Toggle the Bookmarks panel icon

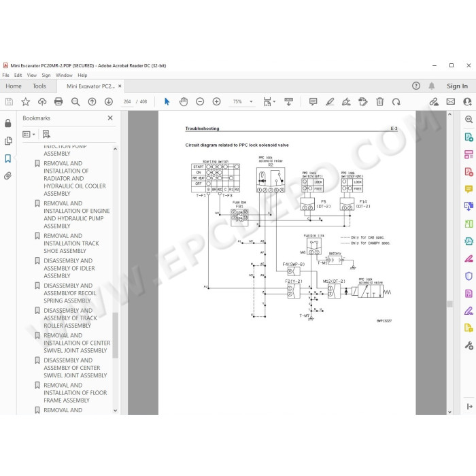[8, 158]
